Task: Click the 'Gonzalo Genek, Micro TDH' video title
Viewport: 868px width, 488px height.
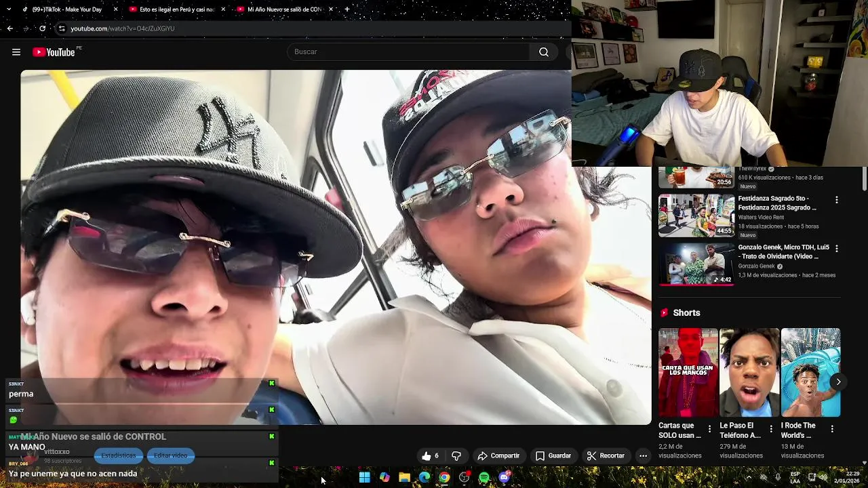Action: (783, 251)
